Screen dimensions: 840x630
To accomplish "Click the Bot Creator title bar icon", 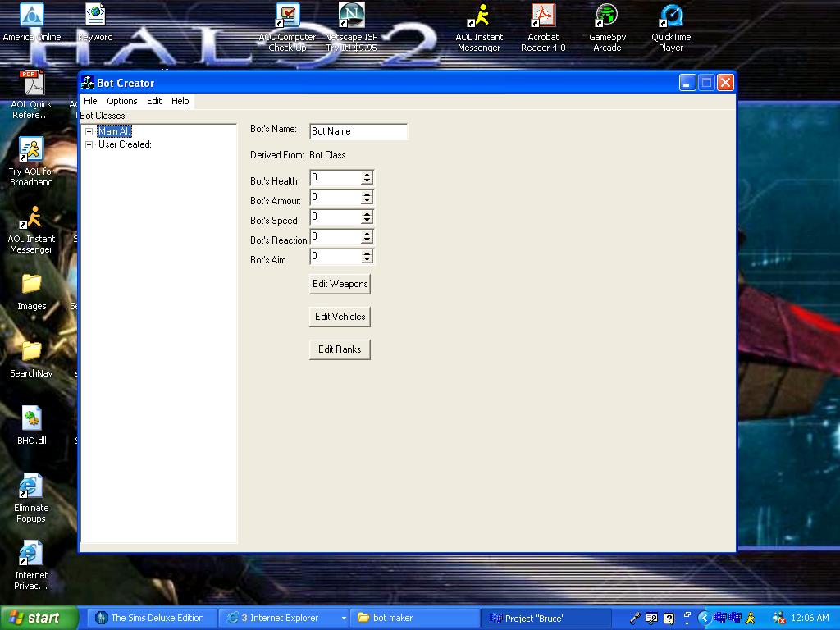I will 87,83.
